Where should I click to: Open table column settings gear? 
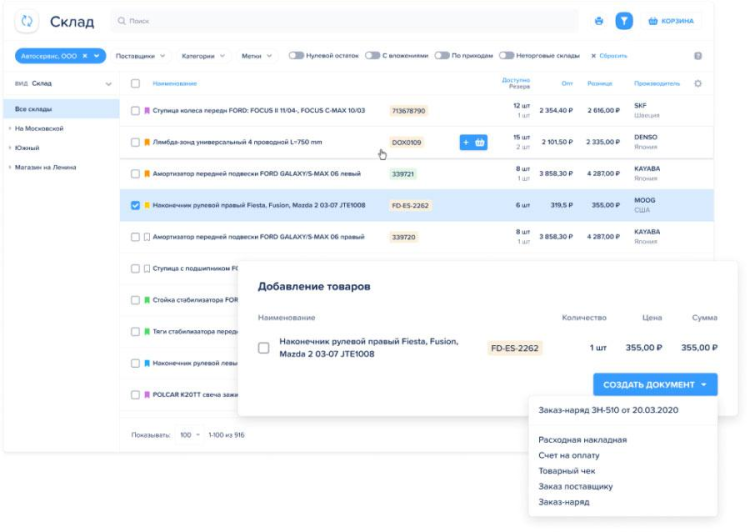click(x=698, y=84)
